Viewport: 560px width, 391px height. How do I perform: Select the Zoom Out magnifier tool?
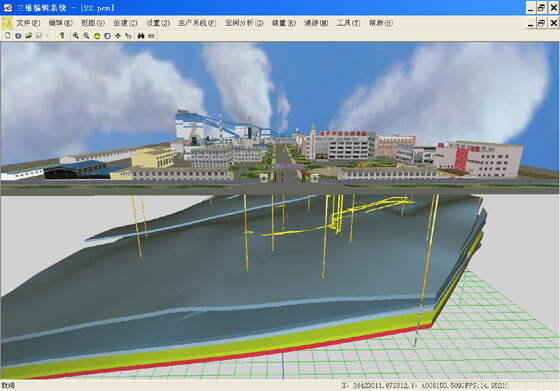pyautogui.click(x=86, y=36)
